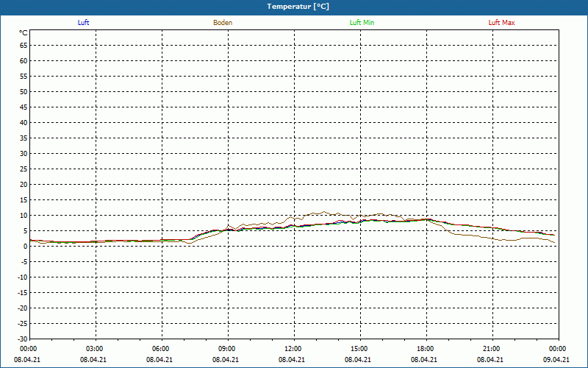The image size is (588, 368).
Task: Click the 60 value on the temperature axis
Action: (x=24, y=61)
